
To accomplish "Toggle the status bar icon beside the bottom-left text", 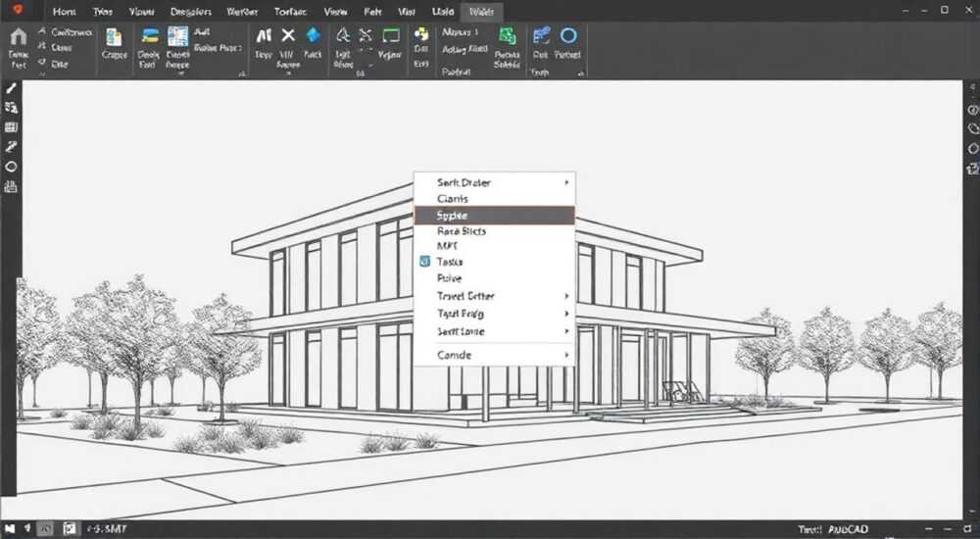I will point(70,529).
